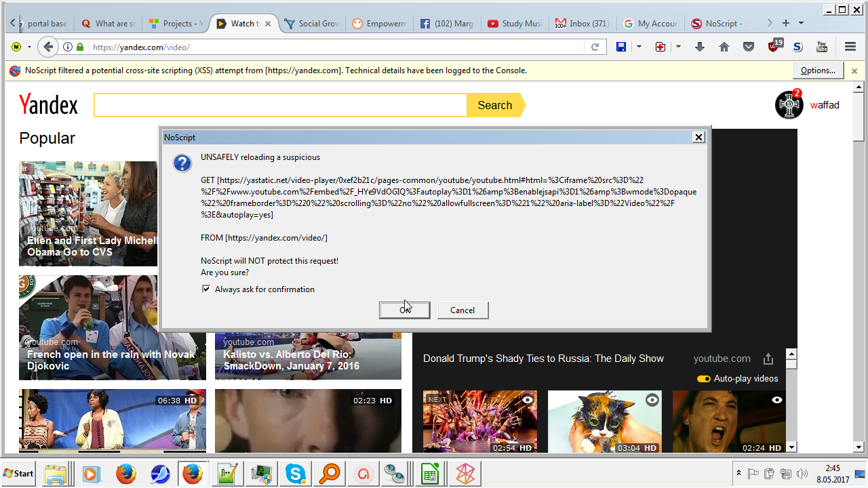Open Skype from the taskbar

click(295, 473)
